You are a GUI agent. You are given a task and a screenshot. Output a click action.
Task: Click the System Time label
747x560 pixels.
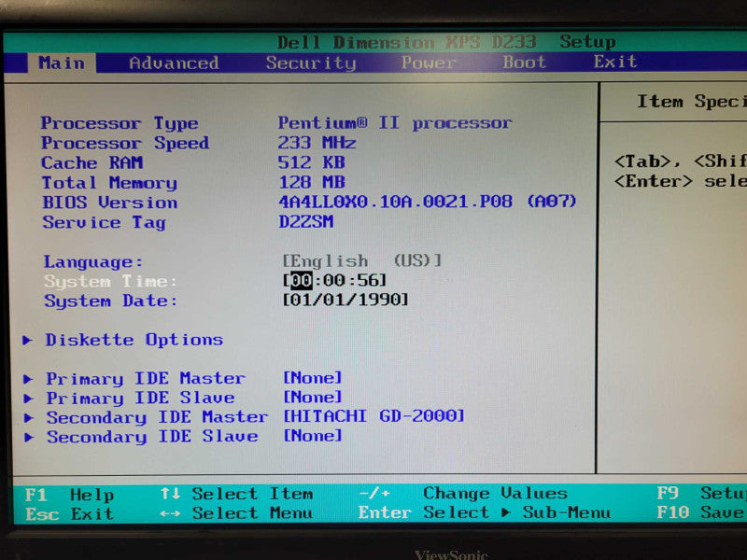pyautogui.click(x=110, y=282)
